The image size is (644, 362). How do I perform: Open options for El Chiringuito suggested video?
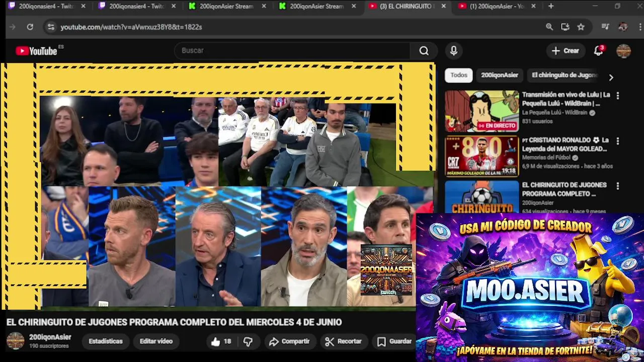618,186
